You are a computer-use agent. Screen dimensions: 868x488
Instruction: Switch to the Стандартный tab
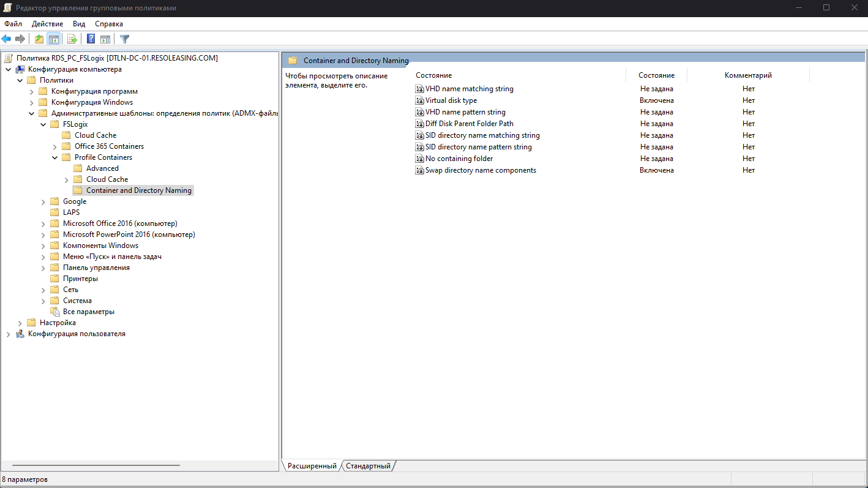(368, 465)
